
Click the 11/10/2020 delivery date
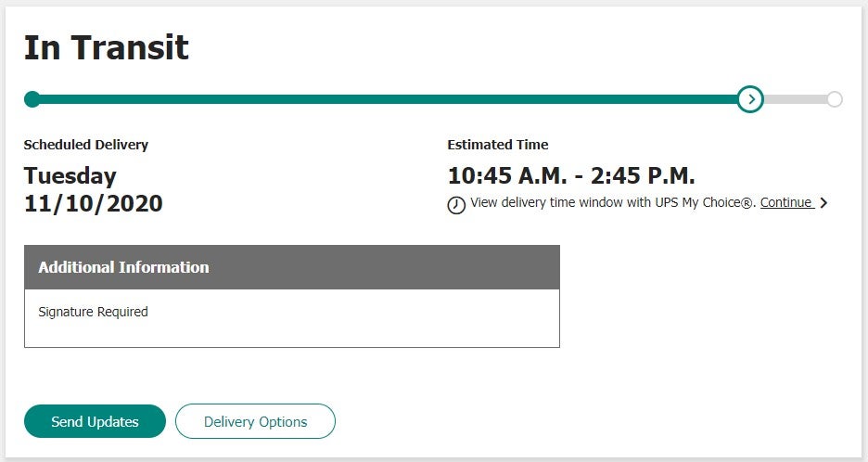coord(93,203)
